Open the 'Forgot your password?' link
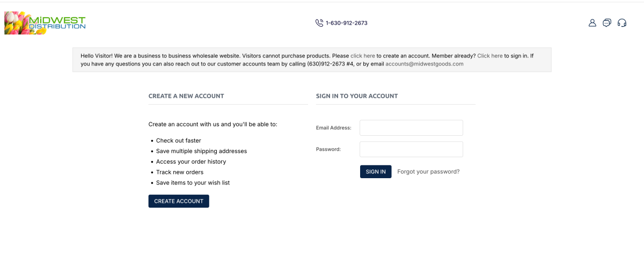Viewport: 644px width, 264px height. (x=428, y=172)
